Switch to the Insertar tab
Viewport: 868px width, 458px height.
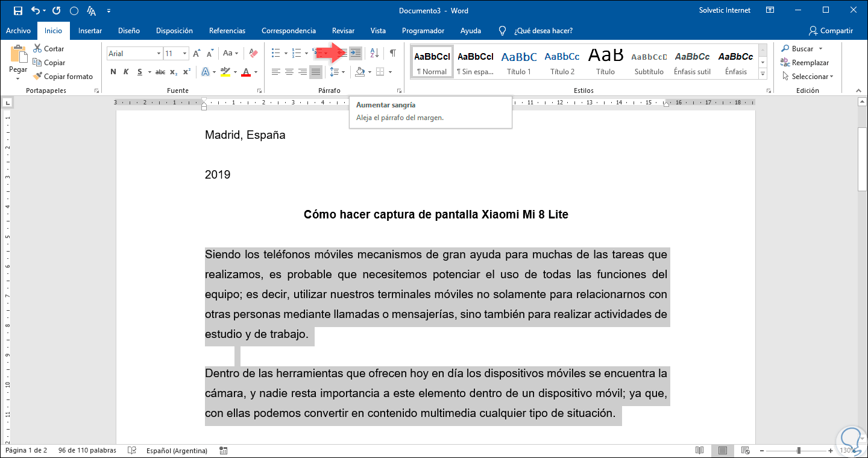(x=90, y=31)
